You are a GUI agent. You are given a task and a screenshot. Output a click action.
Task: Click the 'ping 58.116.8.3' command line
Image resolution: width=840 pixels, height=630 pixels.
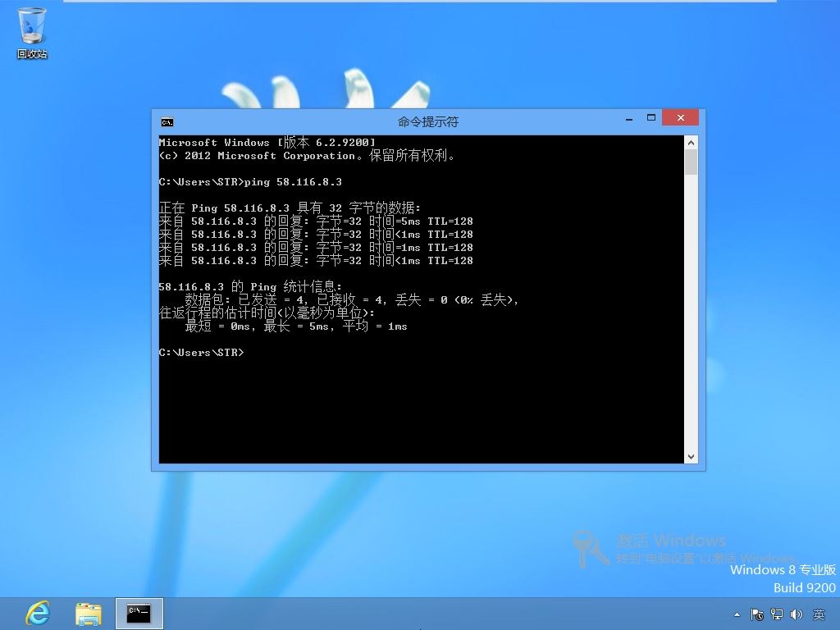250,182
